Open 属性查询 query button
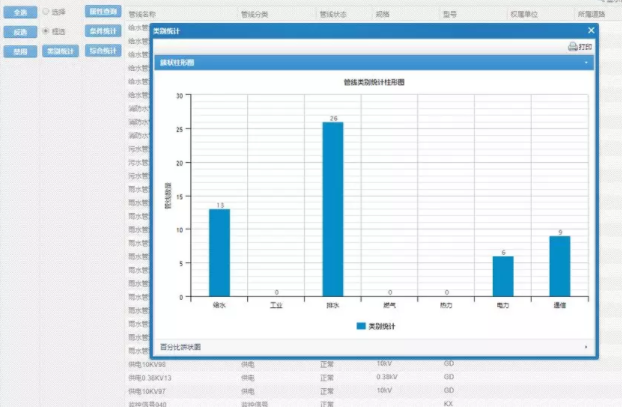This screenshot has width=622, height=407. (x=102, y=12)
